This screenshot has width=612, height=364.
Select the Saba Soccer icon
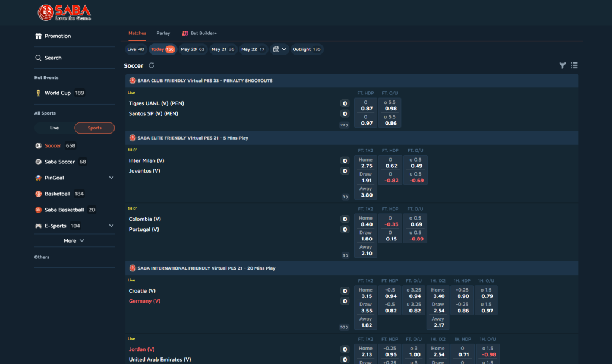(x=38, y=162)
